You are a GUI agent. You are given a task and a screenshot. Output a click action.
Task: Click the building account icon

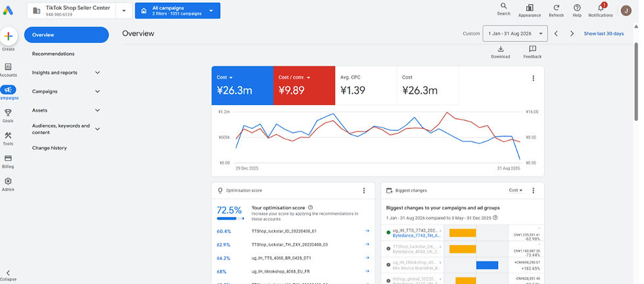37,11
